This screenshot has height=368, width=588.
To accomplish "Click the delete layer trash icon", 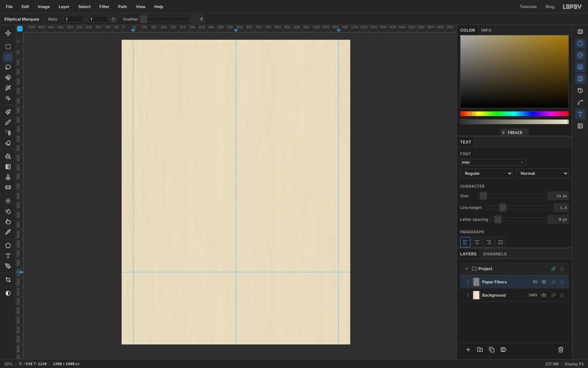I will [x=561, y=350].
